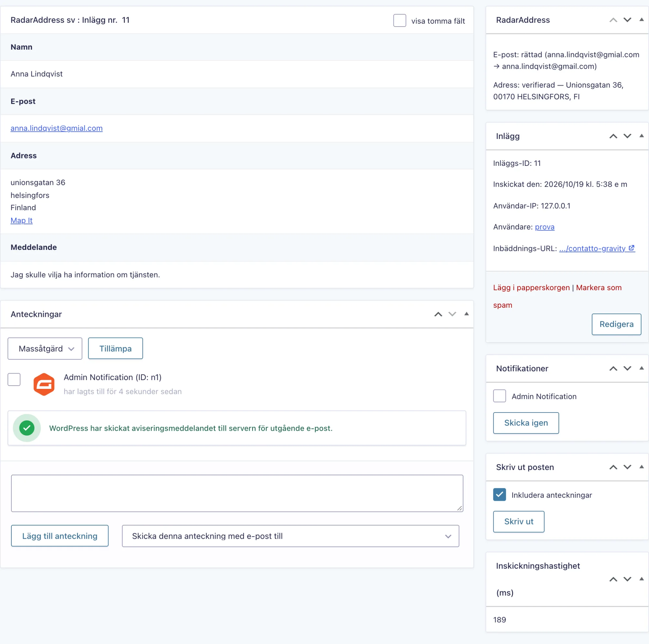649x644 pixels.
Task: Click the Redigera button
Action: coord(616,324)
